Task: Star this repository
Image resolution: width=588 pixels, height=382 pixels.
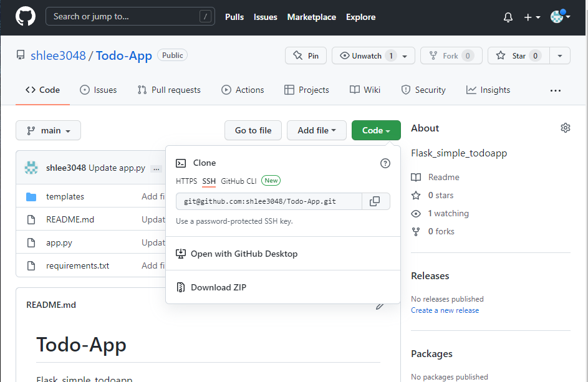Action: pyautogui.click(x=519, y=55)
